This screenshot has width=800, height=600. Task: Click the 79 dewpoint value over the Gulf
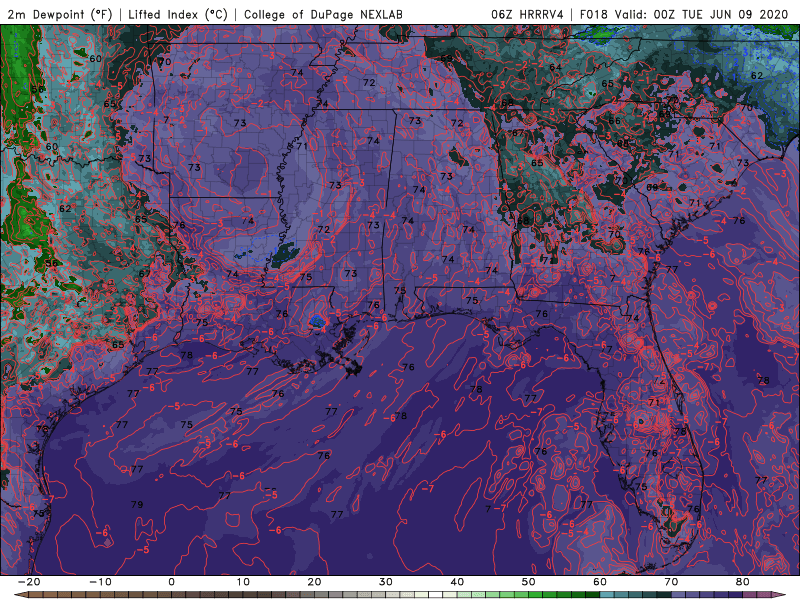pos(137,505)
